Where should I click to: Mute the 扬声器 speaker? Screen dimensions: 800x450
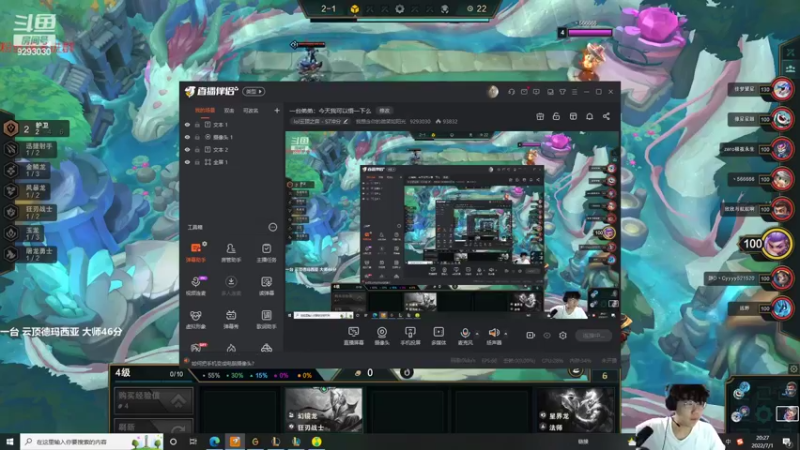pyautogui.click(x=493, y=333)
